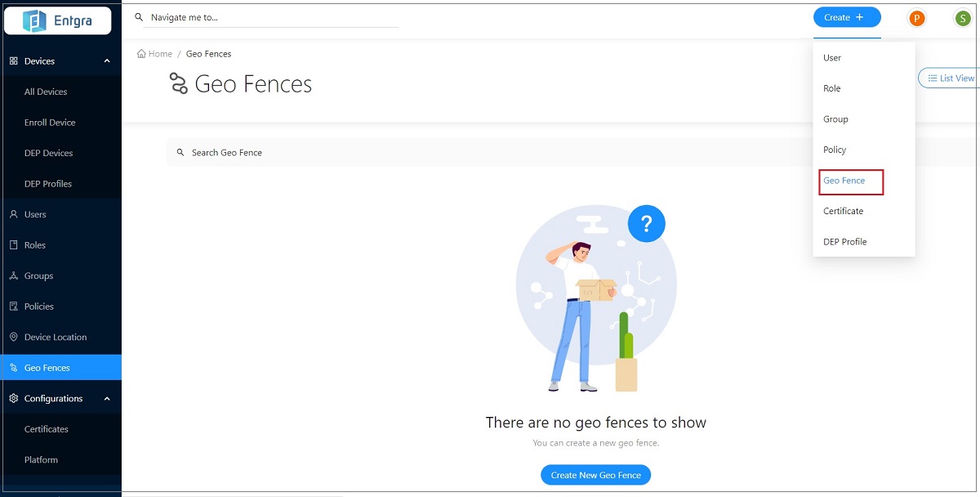Collapse the Configurations sidebar section
Image resolution: width=980 pixels, height=497 pixels.
click(107, 399)
